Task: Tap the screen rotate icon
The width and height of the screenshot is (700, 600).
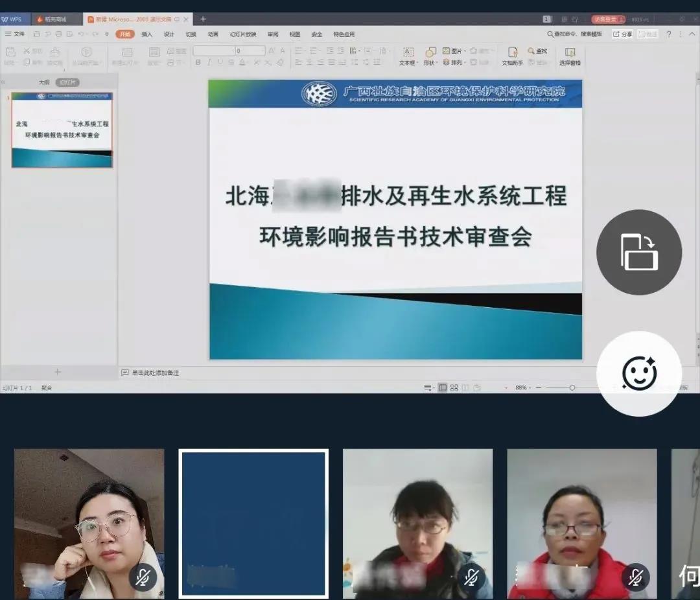Action: (639, 253)
